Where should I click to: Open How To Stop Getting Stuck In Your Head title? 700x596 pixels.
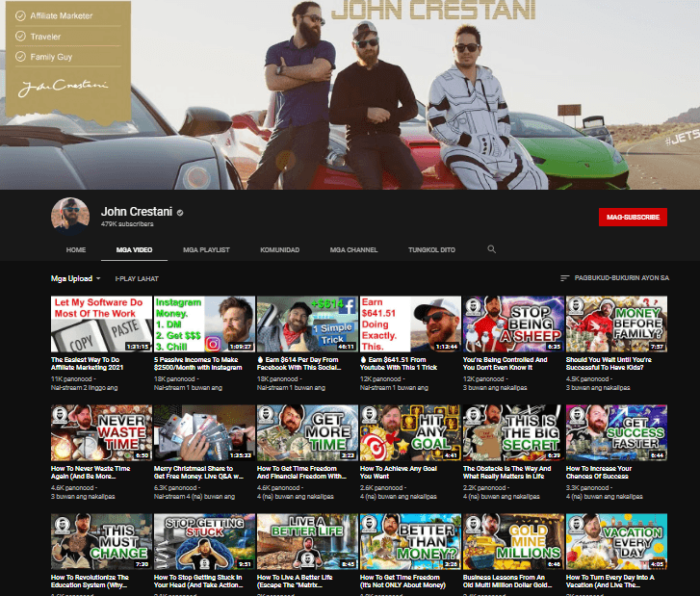pyautogui.click(x=198, y=582)
